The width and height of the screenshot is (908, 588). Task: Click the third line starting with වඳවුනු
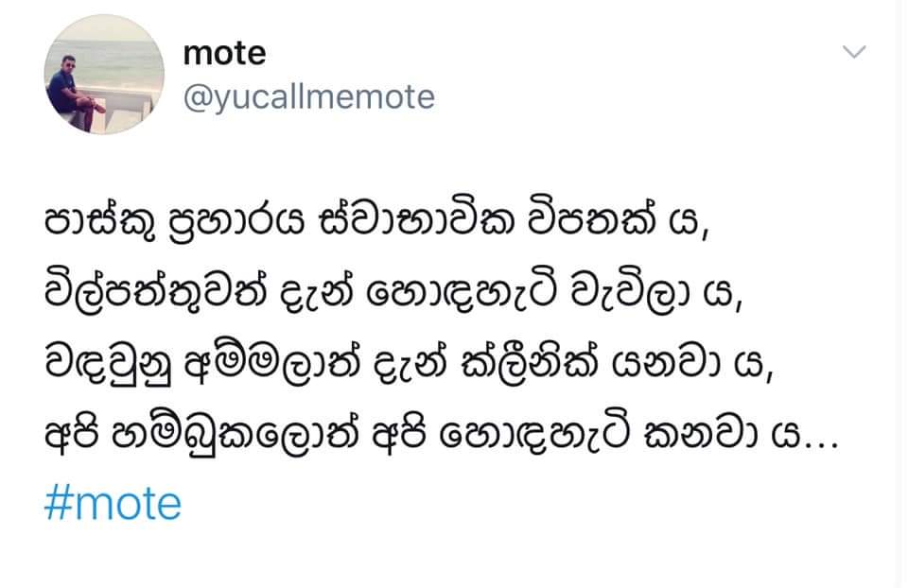tap(409, 365)
